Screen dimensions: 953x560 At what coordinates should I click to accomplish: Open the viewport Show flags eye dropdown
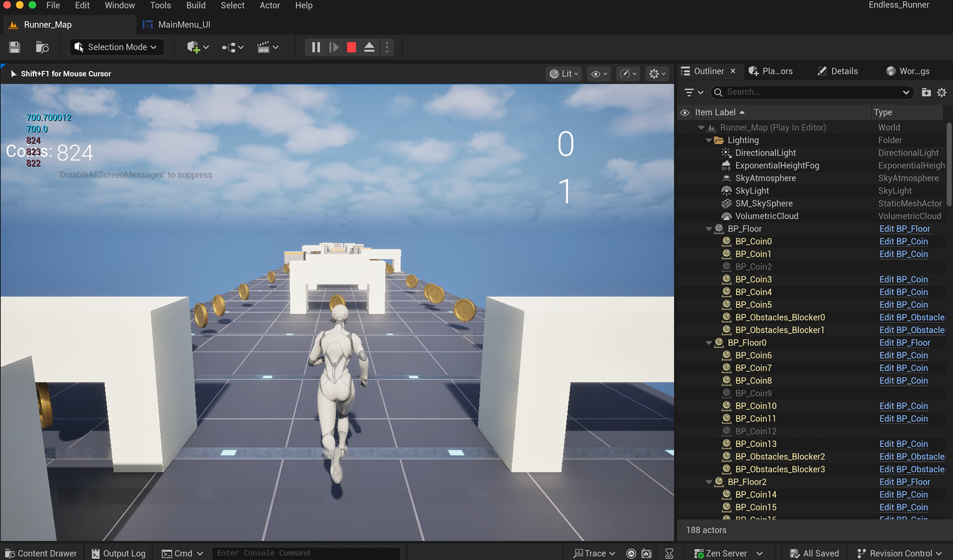[x=599, y=74]
